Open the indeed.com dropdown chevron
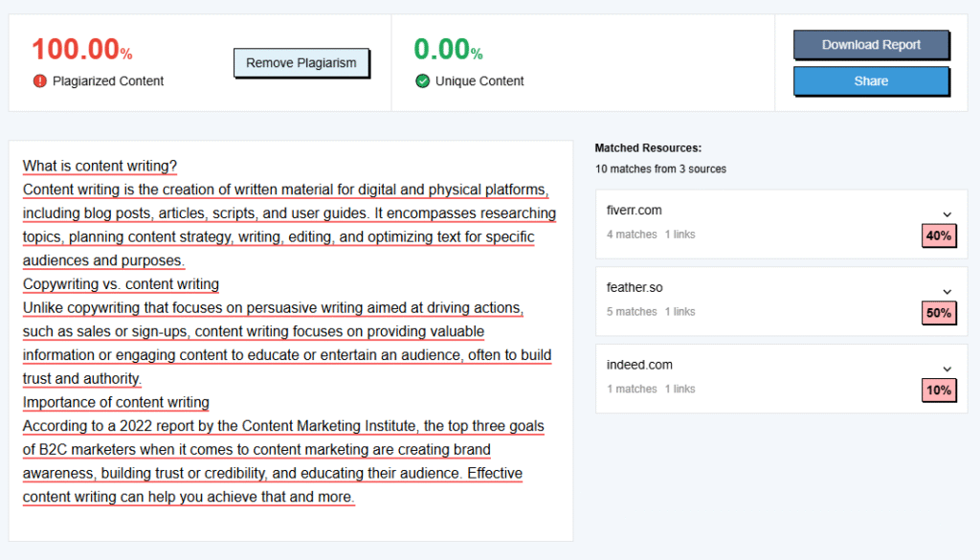 pyautogui.click(x=947, y=369)
